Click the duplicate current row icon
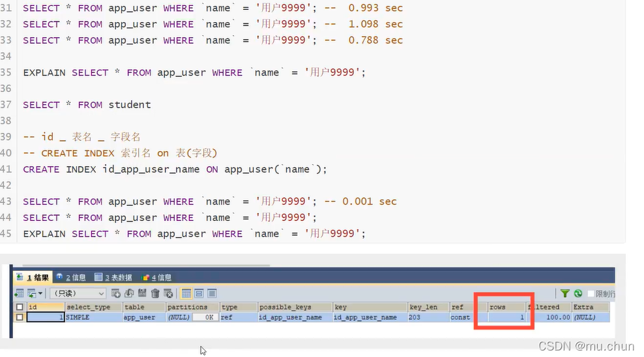The height and width of the screenshot is (357, 644). (129, 293)
